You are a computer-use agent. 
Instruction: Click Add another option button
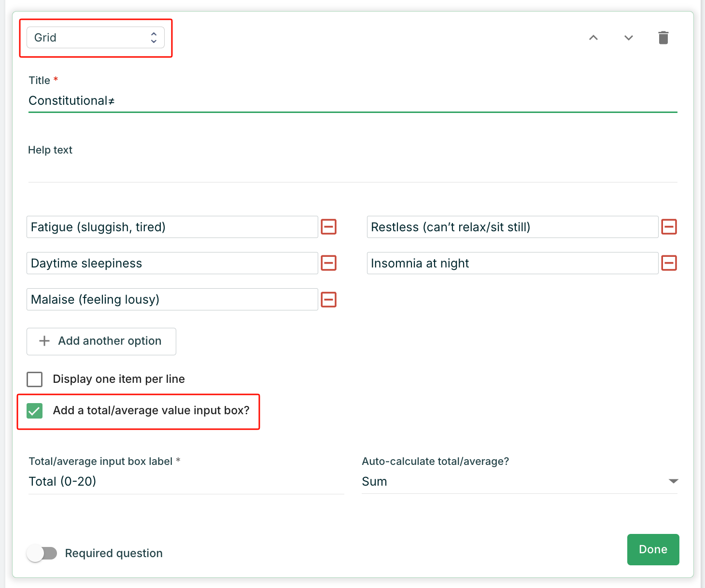click(101, 341)
